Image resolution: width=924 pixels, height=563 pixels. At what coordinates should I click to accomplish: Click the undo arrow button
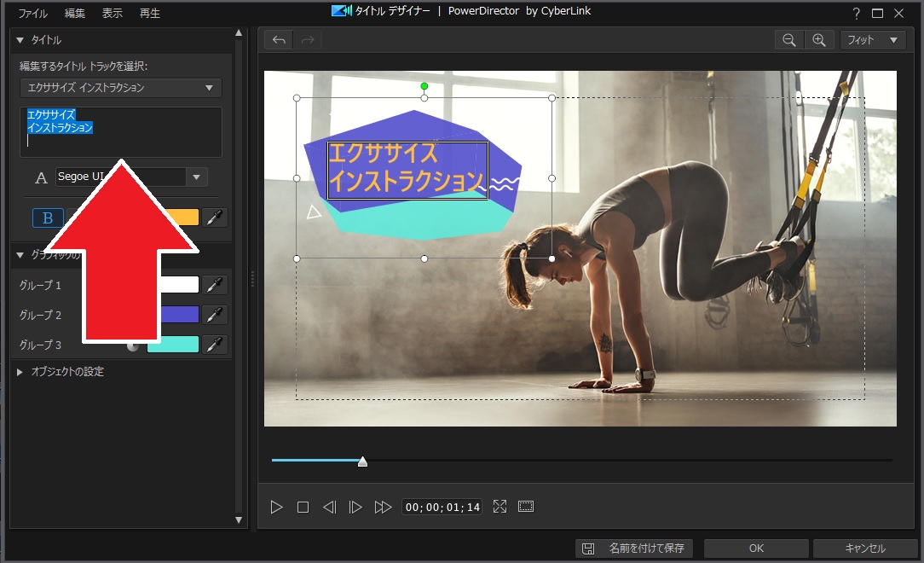(x=279, y=40)
